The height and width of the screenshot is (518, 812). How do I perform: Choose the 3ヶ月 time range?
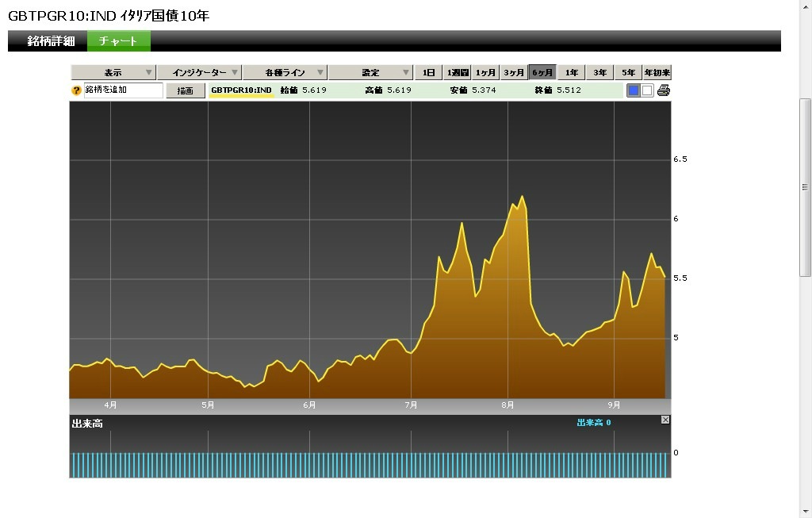(514, 73)
